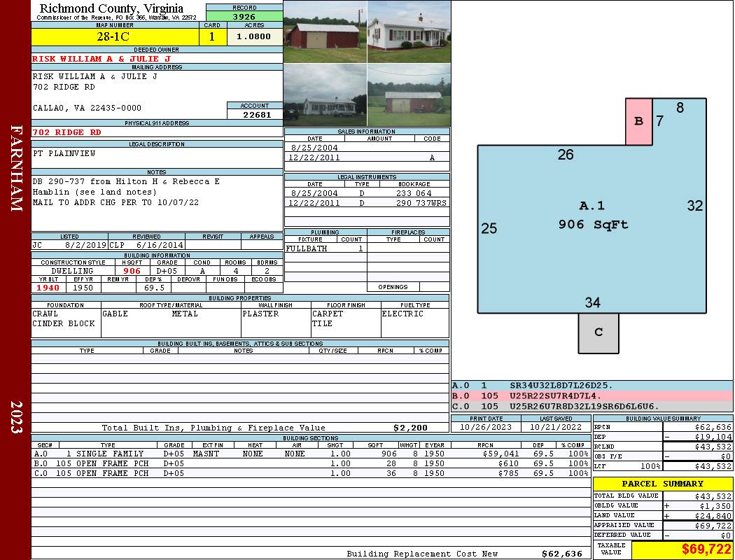Click the account number 22681
The width and height of the screenshot is (735, 560).
[256, 114]
